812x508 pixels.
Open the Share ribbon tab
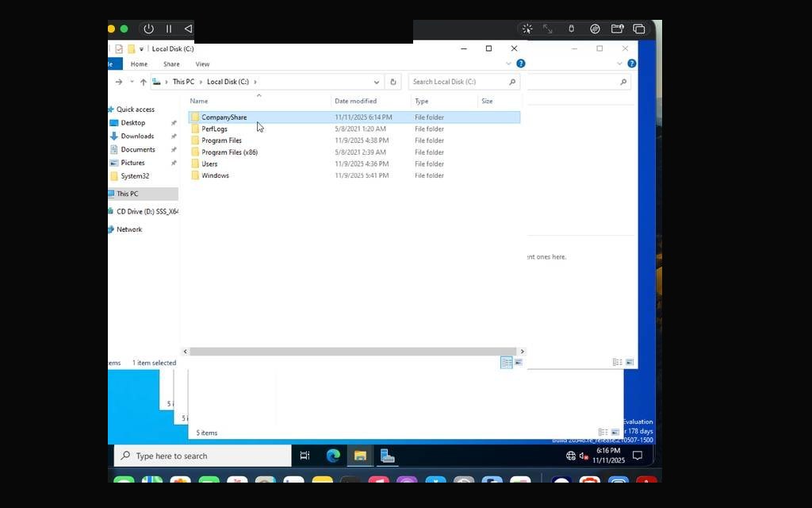pos(171,64)
